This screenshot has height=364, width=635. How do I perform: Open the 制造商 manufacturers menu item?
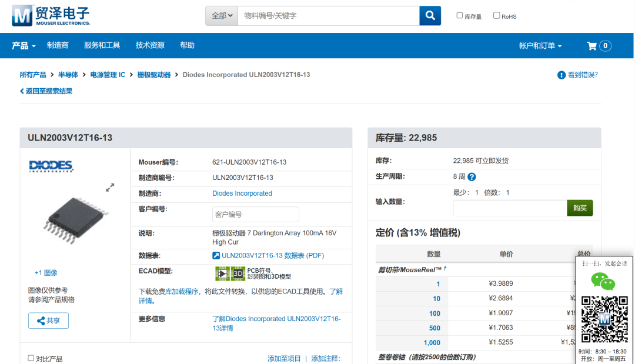pos(58,46)
